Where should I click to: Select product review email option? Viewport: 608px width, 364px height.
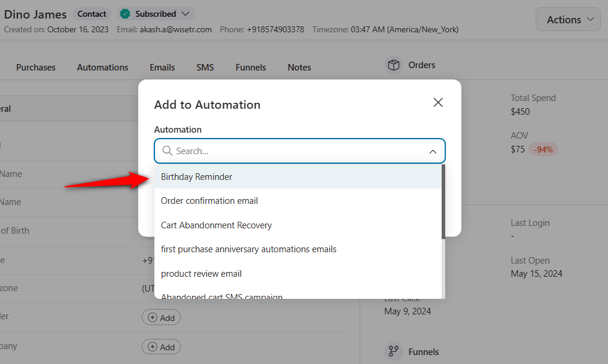click(x=298, y=273)
